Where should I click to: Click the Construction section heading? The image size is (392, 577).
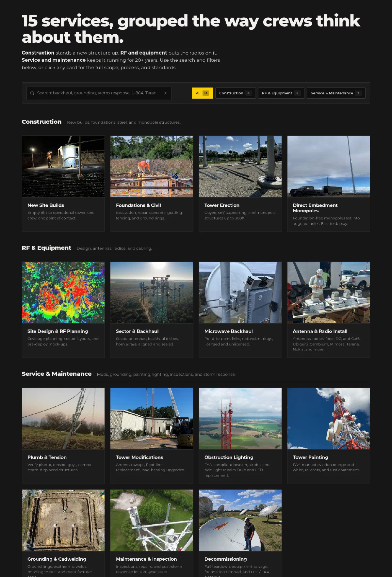pos(41,122)
